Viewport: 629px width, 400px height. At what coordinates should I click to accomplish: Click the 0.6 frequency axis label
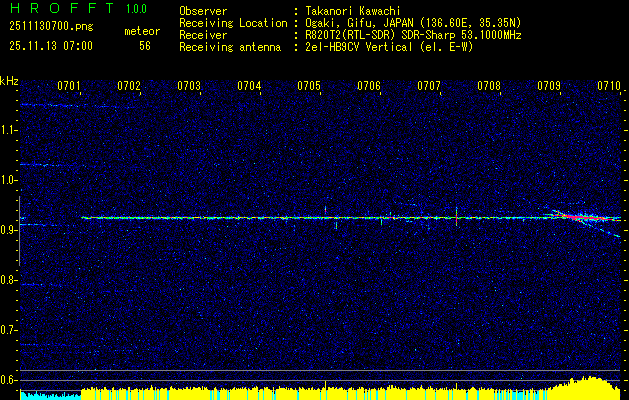(9, 380)
